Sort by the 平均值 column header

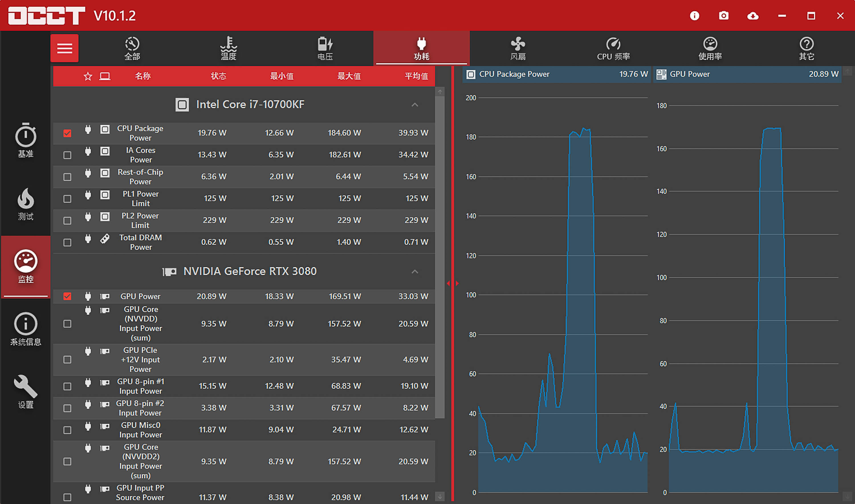pos(416,76)
